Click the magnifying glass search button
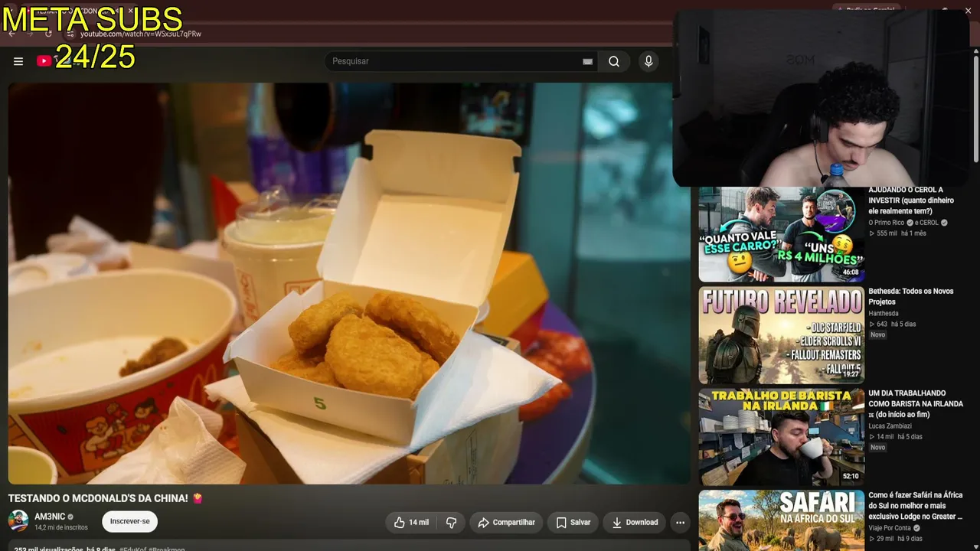Image resolution: width=980 pixels, height=551 pixels. click(614, 61)
